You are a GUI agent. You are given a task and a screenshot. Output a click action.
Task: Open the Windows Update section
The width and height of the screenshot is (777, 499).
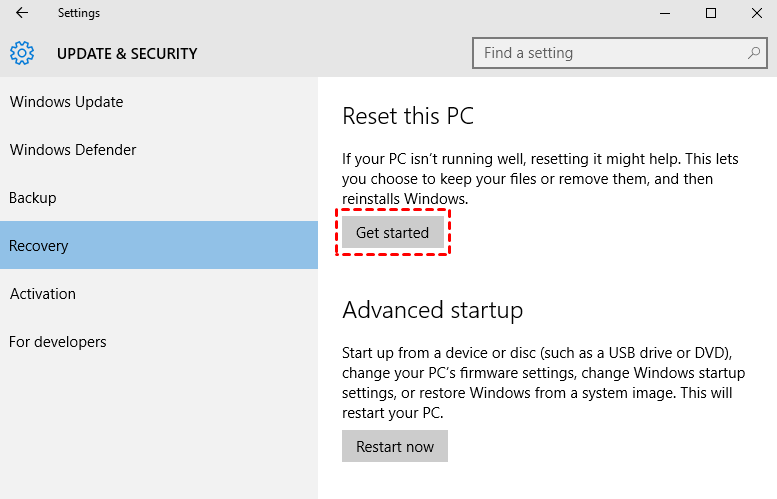coord(66,102)
